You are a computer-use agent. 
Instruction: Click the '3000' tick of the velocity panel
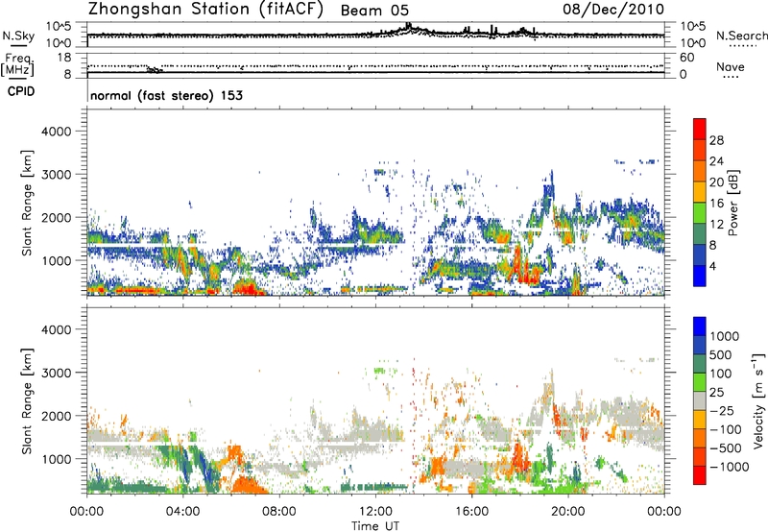tap(56, 373)
